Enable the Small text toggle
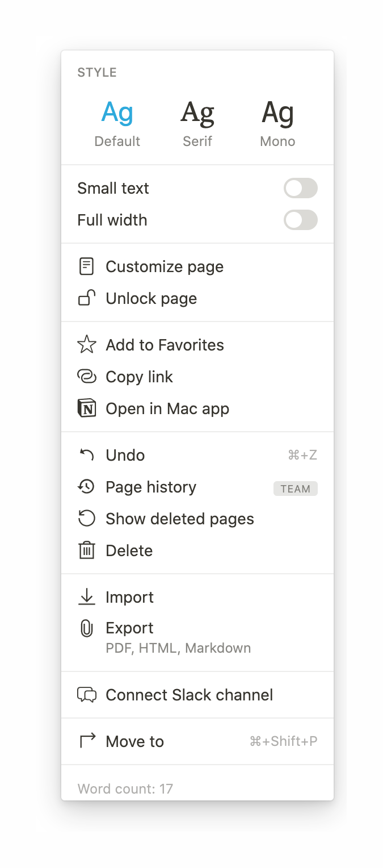 [301, 187]
